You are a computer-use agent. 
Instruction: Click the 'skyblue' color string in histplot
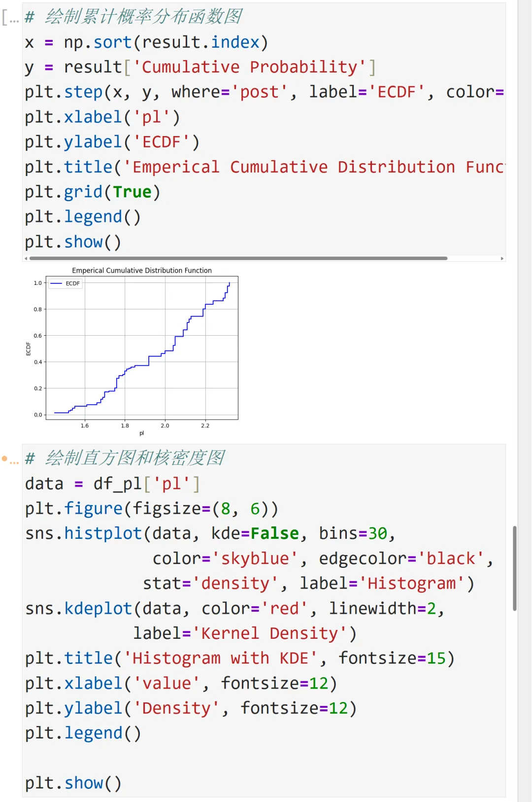coord(254,558)
